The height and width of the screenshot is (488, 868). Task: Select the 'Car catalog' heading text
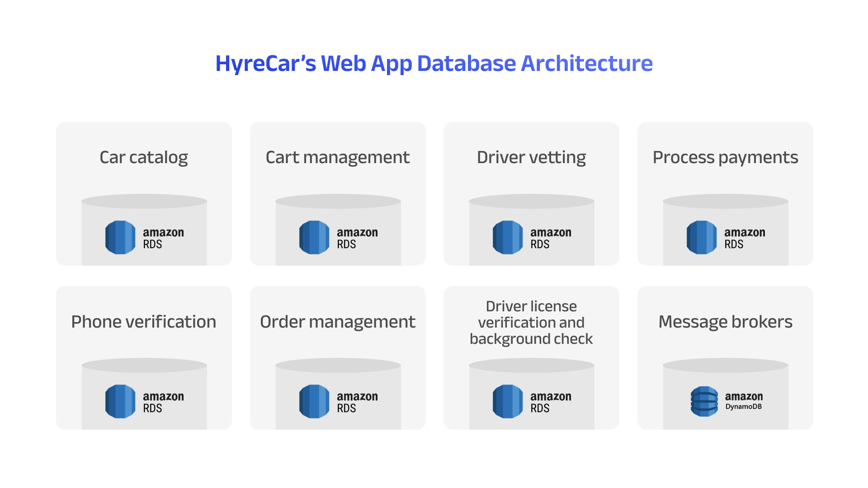point(144,158)
